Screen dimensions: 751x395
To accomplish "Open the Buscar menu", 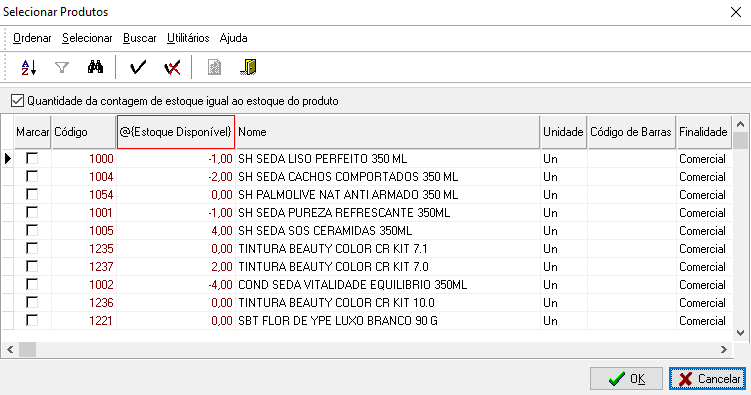I will pos(139,38).
